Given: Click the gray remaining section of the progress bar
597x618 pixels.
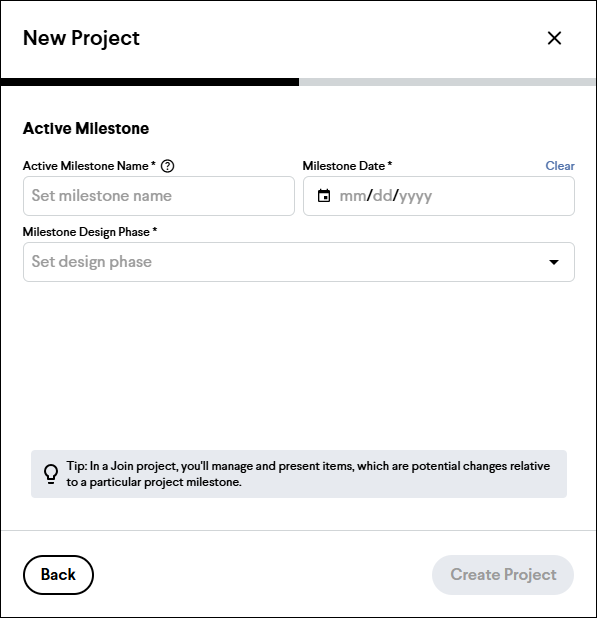Looking at the screenshot, I should [x=447, y=82].
